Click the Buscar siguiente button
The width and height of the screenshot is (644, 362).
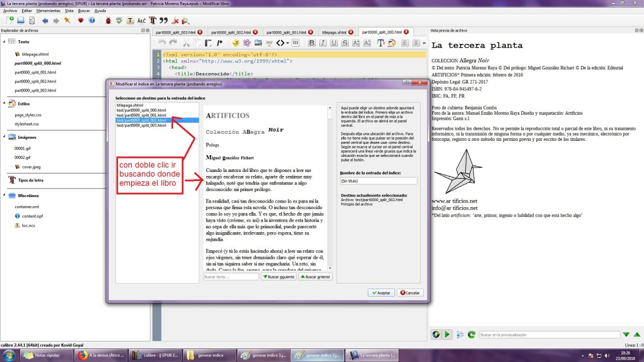pyautogui.click(x=279, y=277)
